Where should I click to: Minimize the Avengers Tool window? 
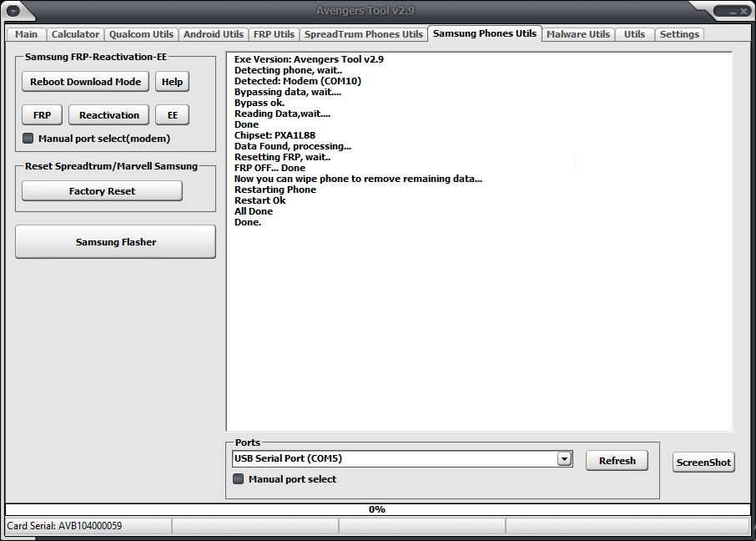tap(733, 12)
